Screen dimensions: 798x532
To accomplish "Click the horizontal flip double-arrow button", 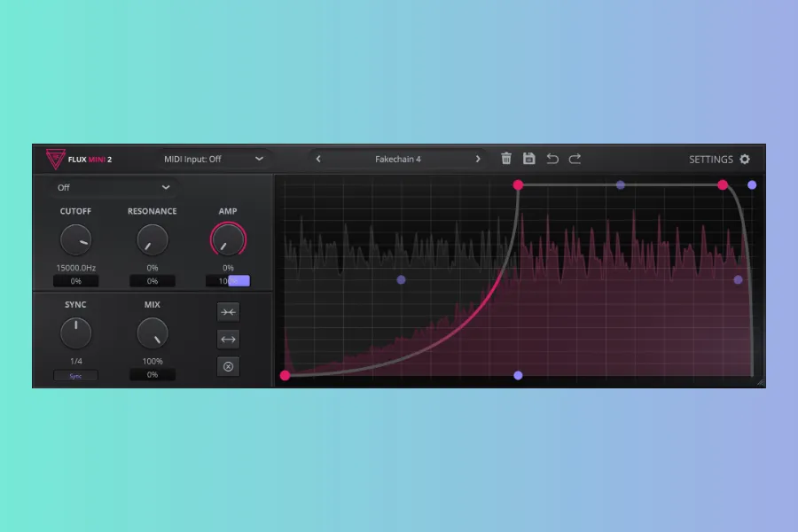I will pyautogui.click(x=228, y=339).
